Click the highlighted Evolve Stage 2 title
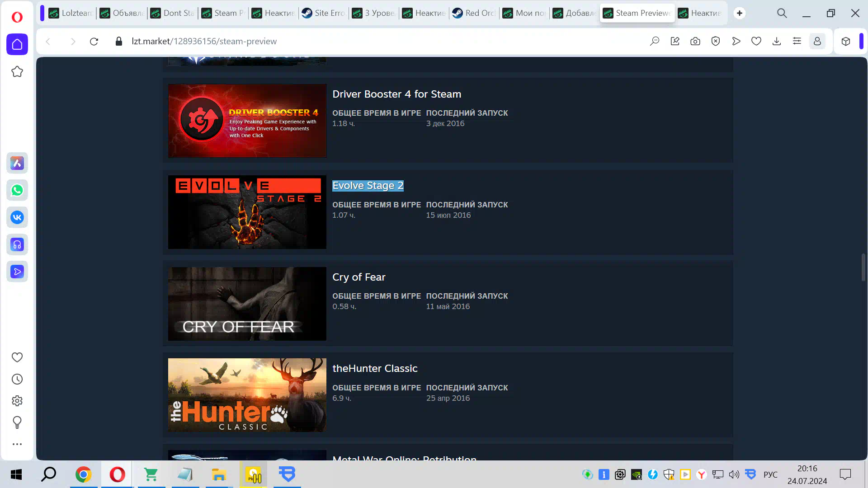This screenshot has height=488, width=868. coord(368,186)
